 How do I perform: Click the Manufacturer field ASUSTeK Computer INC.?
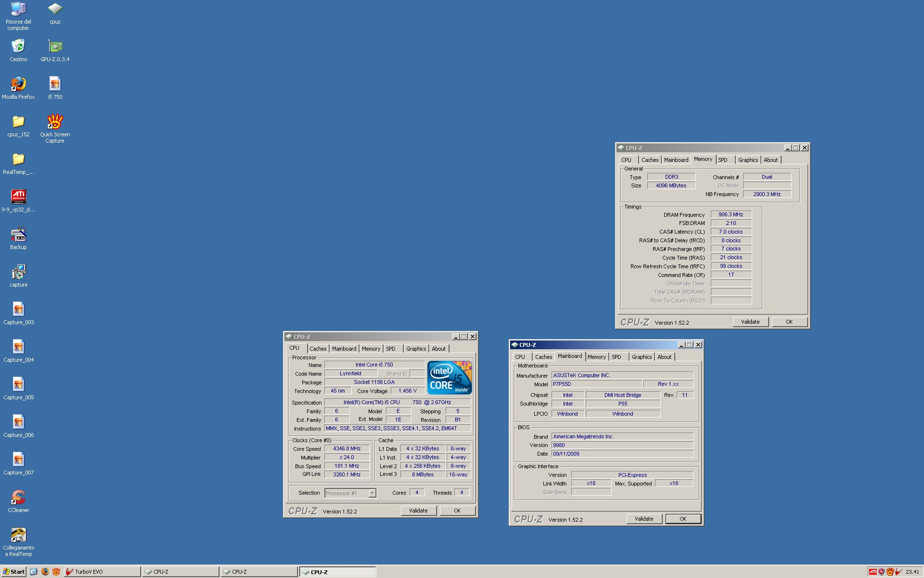pos(622,375)
